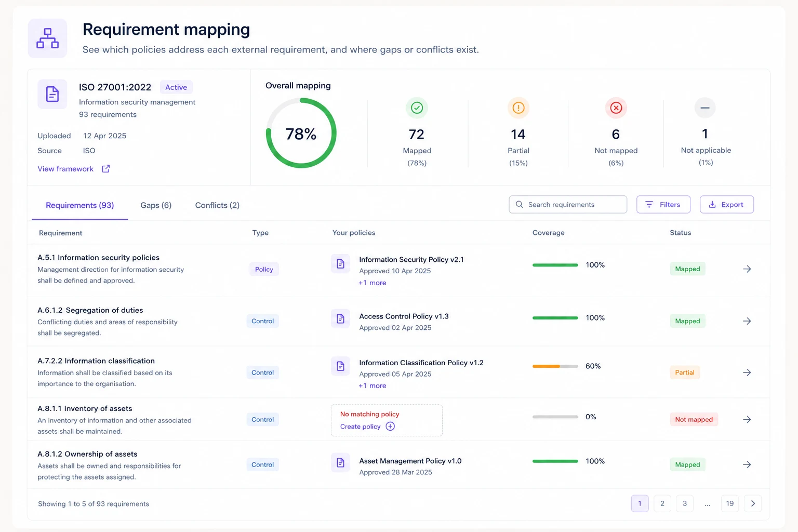Image resolution: width=798 pixels, height=532 pixels.
Task: Open the Filters button
Action: pos(663,205)
